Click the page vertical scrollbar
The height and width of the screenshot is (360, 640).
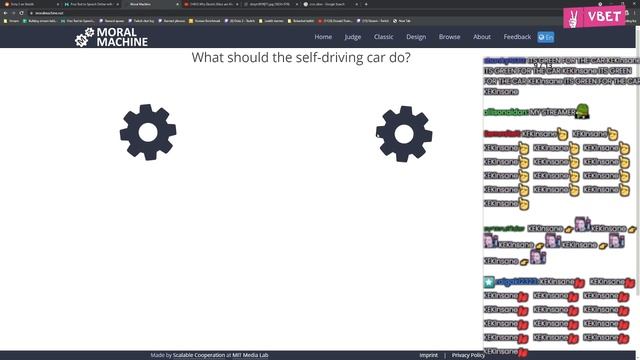[638, 163]
